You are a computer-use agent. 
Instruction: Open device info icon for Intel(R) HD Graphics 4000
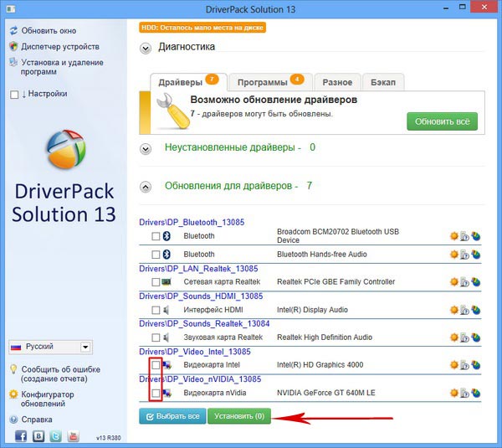[x=464, y=365]
